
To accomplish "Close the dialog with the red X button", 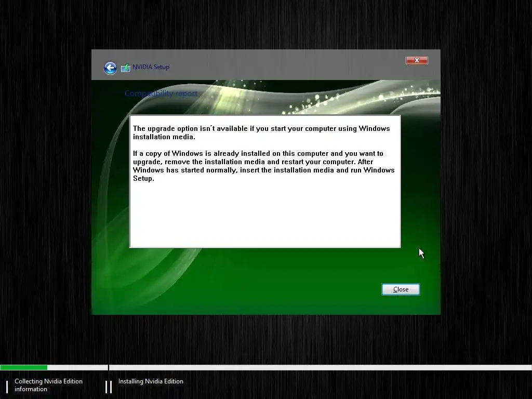I will (417, 60).
